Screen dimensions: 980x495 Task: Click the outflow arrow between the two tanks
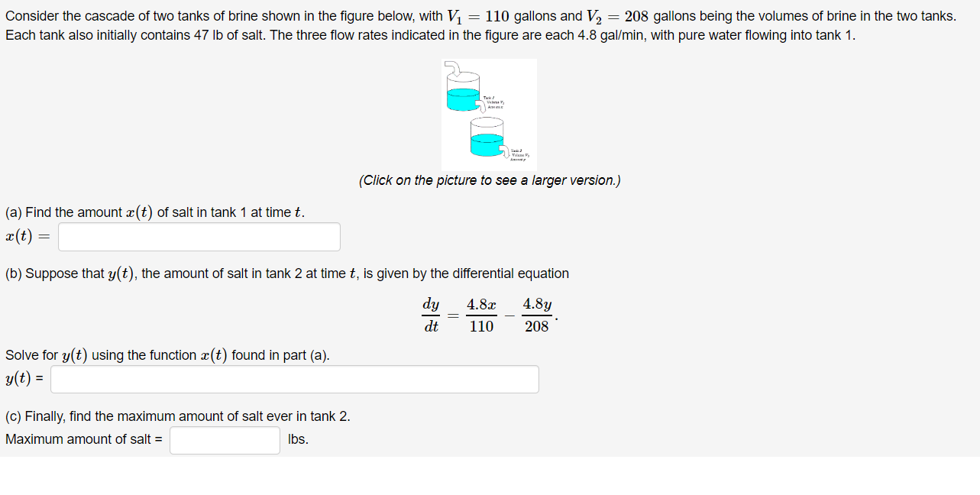click(481, 107)
